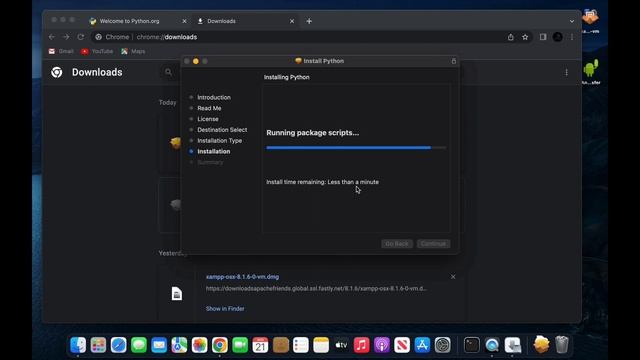This screenshot has width=640, height=360.
Task: Click Go Back button in installer
Action: 397,244
